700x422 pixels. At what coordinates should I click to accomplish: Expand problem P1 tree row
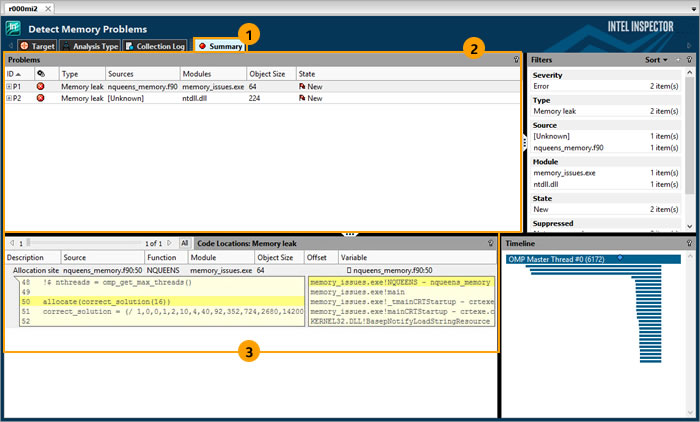(9, 87)
